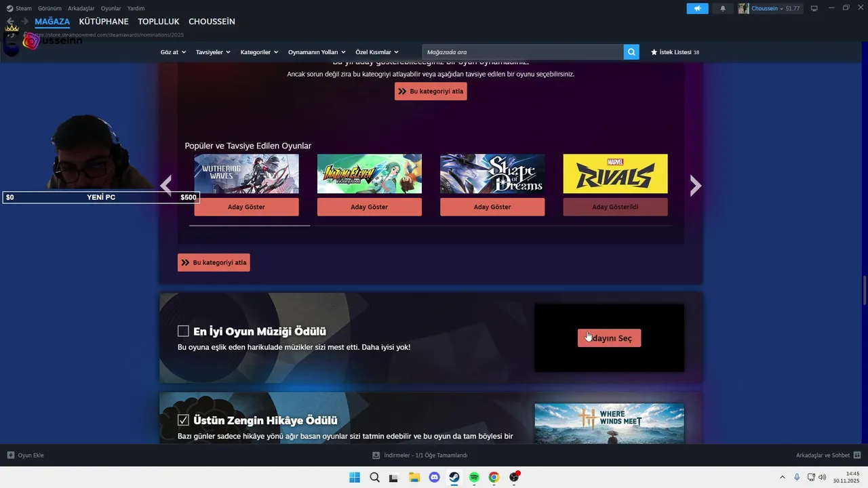The width and height of the screenshot is (868, 488).
Task: Click the page vertical scrollbar thumb
Action: point(864,291)
